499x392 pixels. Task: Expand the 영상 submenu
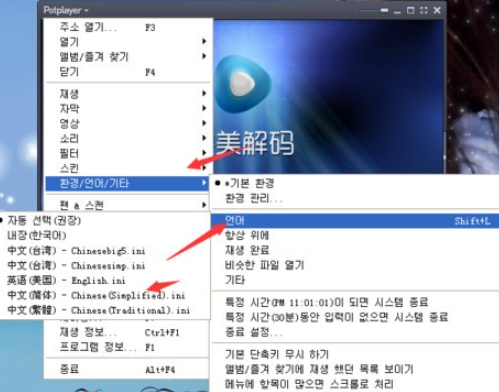tap(128, 124)
